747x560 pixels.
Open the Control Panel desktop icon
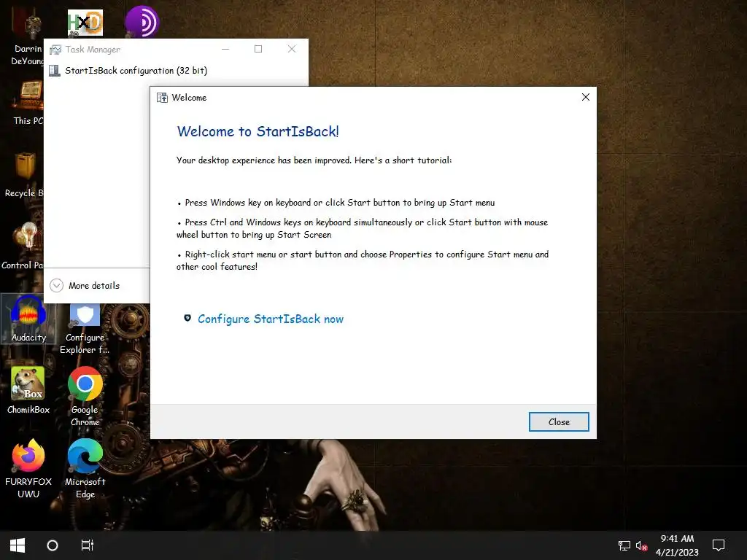pos(23,246)
